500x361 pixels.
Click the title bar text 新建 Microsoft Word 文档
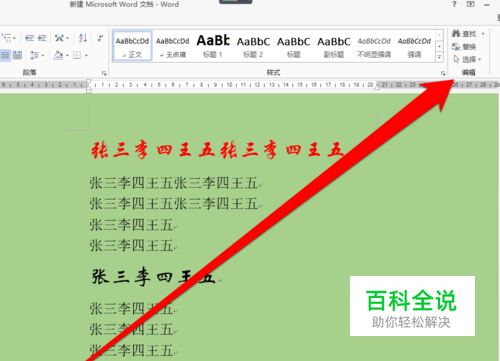[112, 4]
